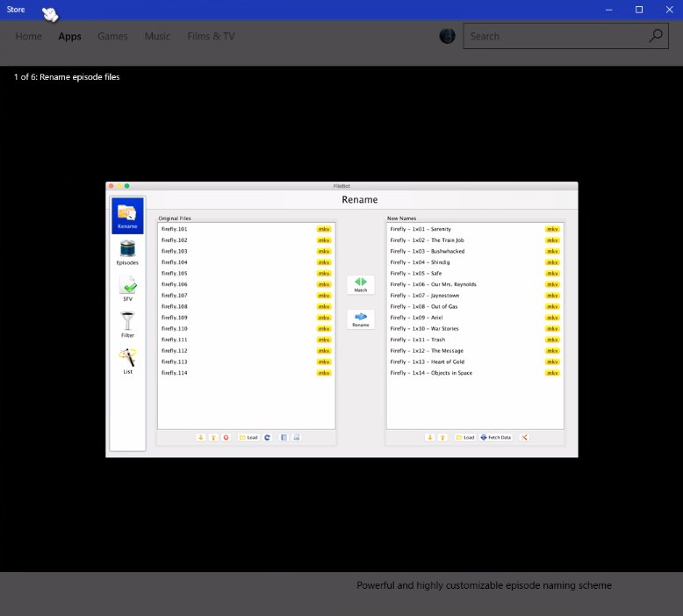
Task: Select new name 'Firefly - 1x13 - Heart of Gold'
Action: click(475, 362)
